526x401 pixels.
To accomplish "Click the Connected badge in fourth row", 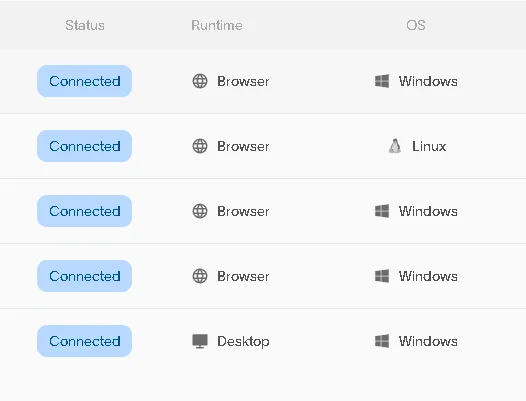I will point(85,276).
